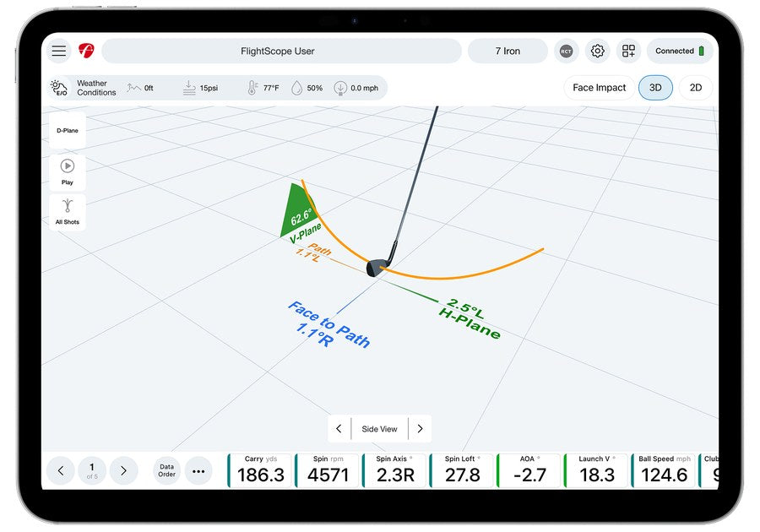Select the AOA -2.7 tile
The height and width of the screenshot is (532, 760).
529,470
